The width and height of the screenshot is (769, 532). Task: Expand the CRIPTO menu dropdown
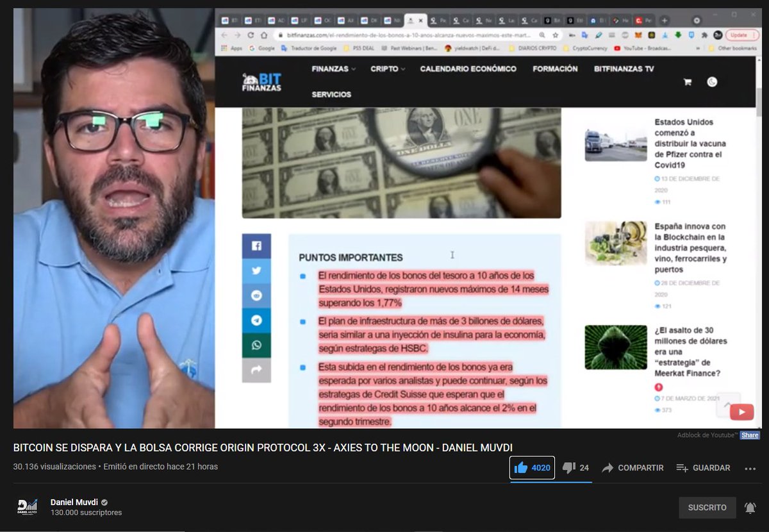(388, 69)
